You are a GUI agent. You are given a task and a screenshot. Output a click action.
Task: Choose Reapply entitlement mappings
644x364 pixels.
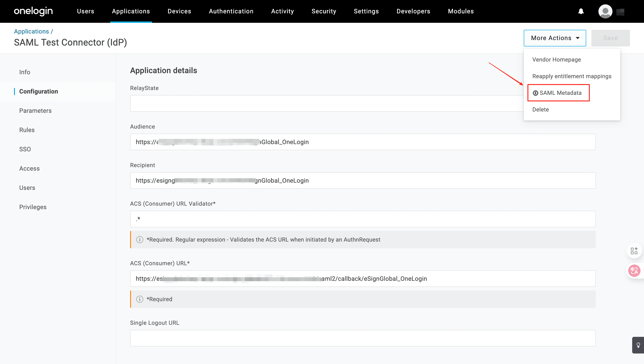571,76
